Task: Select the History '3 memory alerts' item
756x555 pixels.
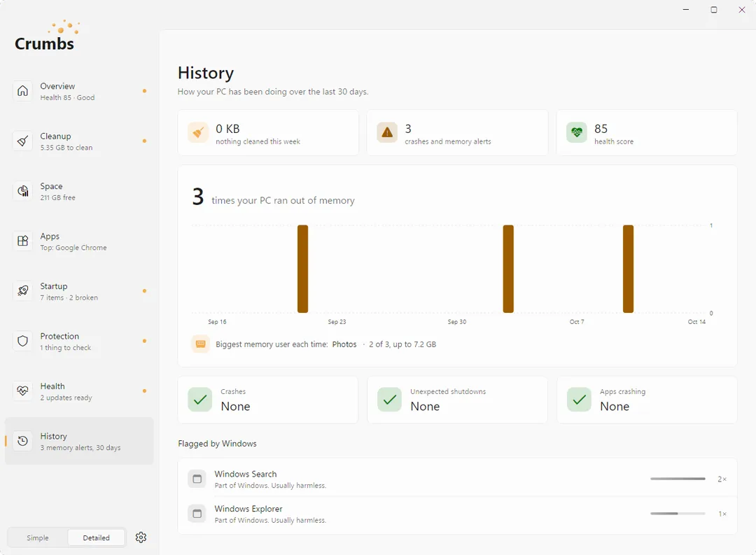Action: (x=80, y=441)
